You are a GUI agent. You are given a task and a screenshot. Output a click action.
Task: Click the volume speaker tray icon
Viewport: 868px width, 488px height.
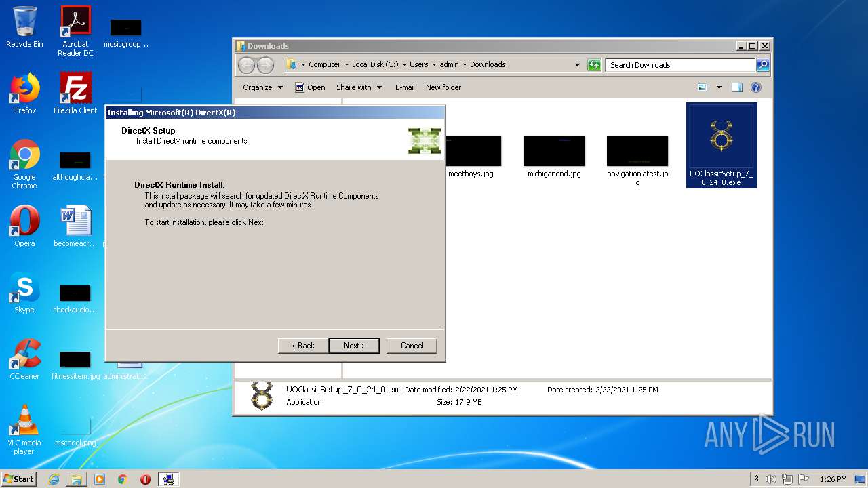tap(771, 479)
